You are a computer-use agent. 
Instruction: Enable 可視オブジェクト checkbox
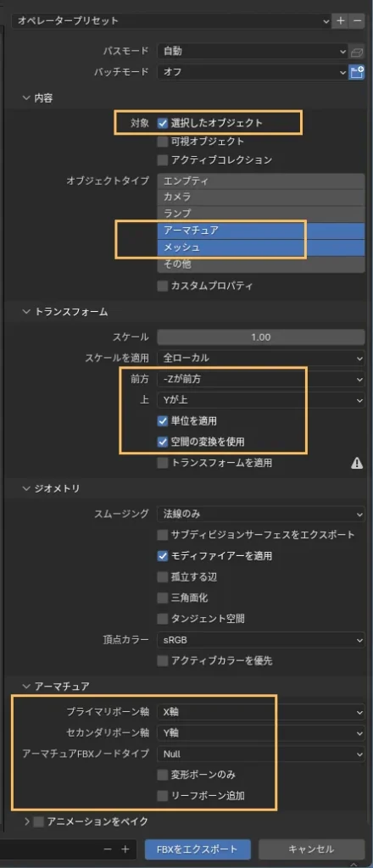(162, 142)
